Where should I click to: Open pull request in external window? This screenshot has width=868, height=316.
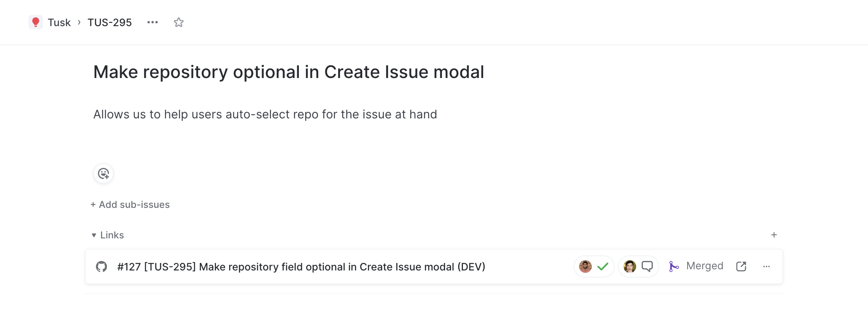tap(741, 267)
